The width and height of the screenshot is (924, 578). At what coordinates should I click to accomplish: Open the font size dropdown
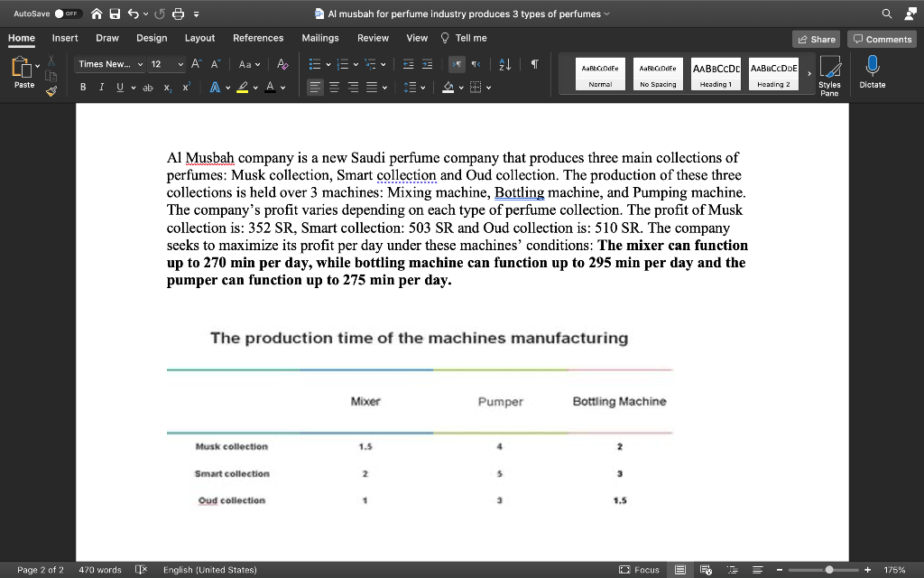tap(180, 64)
